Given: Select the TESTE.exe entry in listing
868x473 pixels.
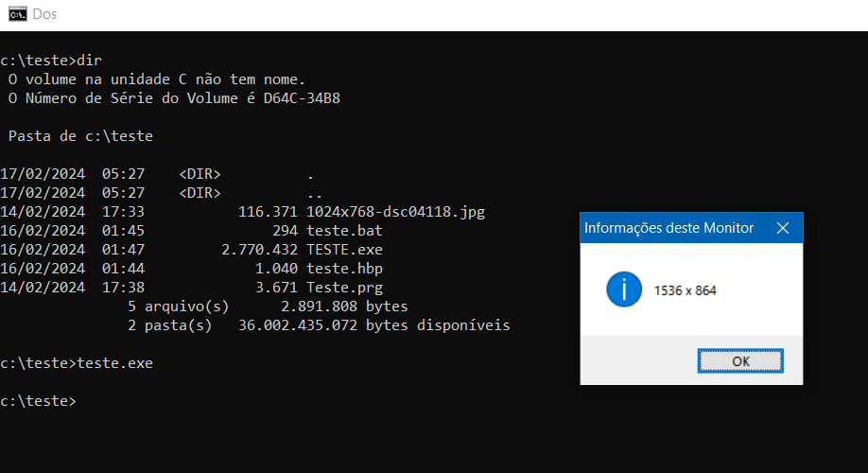Looking at the screenshot, I should point(344,250).
